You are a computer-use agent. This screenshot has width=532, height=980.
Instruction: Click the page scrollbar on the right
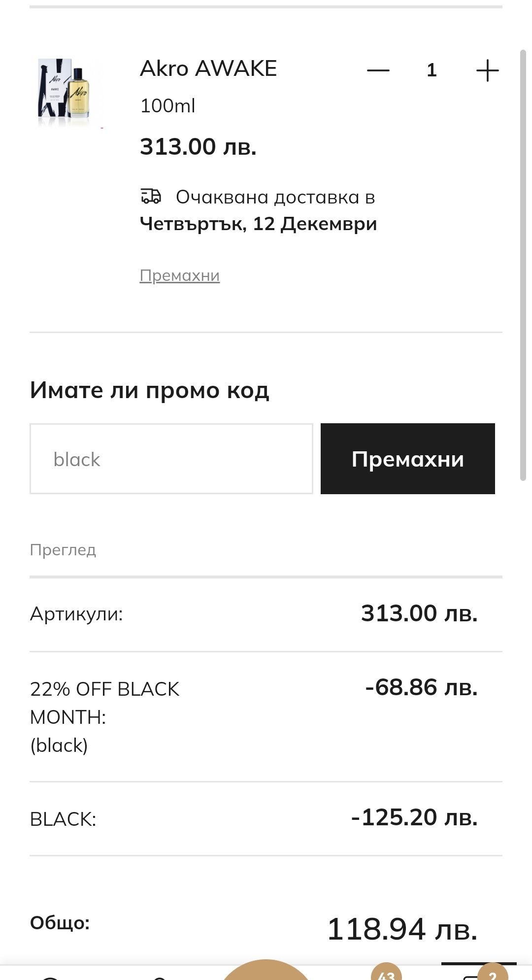523,265
